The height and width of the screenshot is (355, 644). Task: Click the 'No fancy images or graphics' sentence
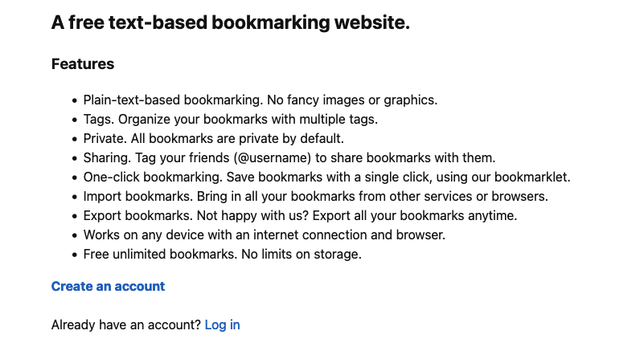(352, 100)
